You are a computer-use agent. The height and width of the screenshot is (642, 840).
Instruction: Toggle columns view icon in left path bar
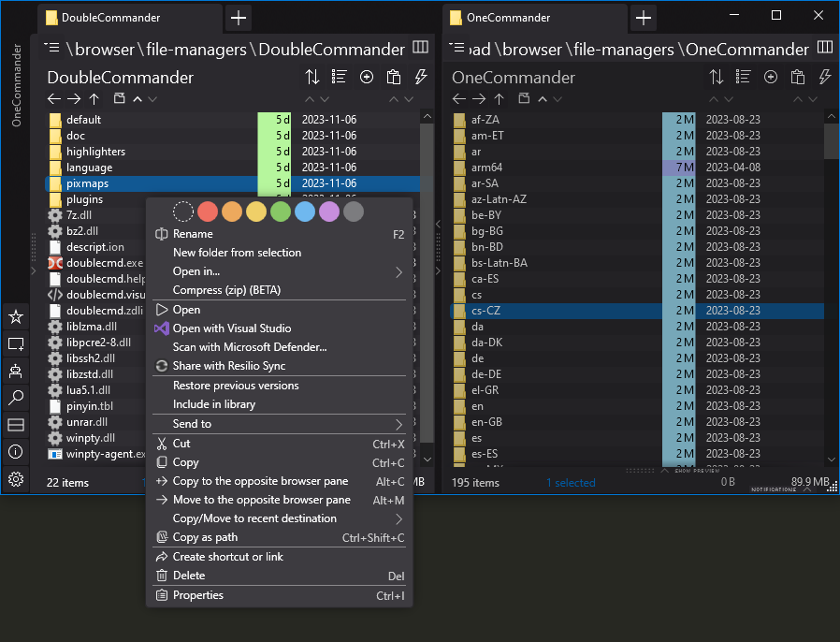421,48
